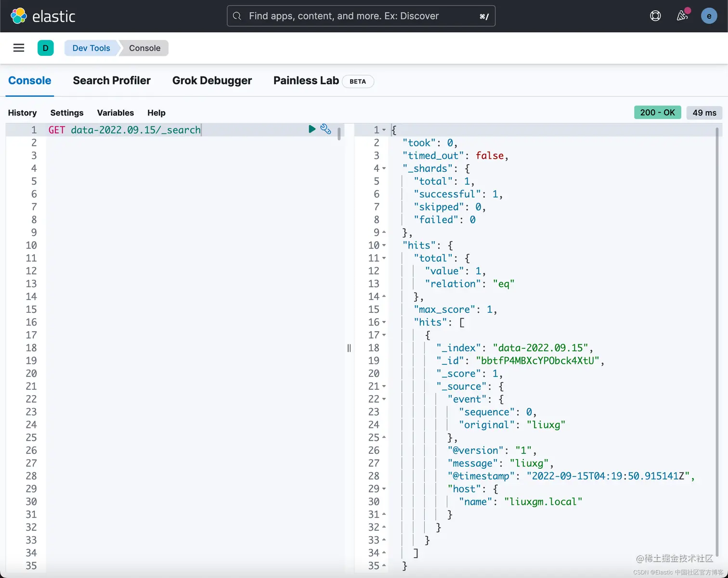Click the 200 - OK status badge

[657, 112]
